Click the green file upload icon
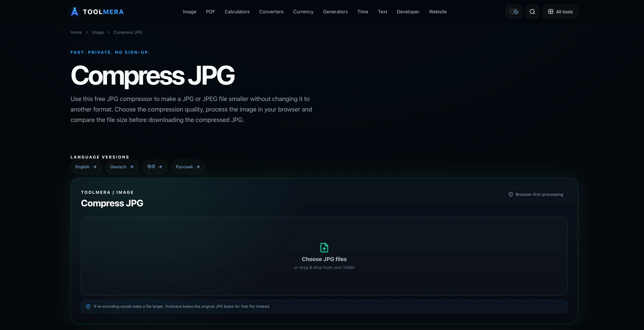The height and width of the screenshot is (330, 644). [x=324, y=247]
